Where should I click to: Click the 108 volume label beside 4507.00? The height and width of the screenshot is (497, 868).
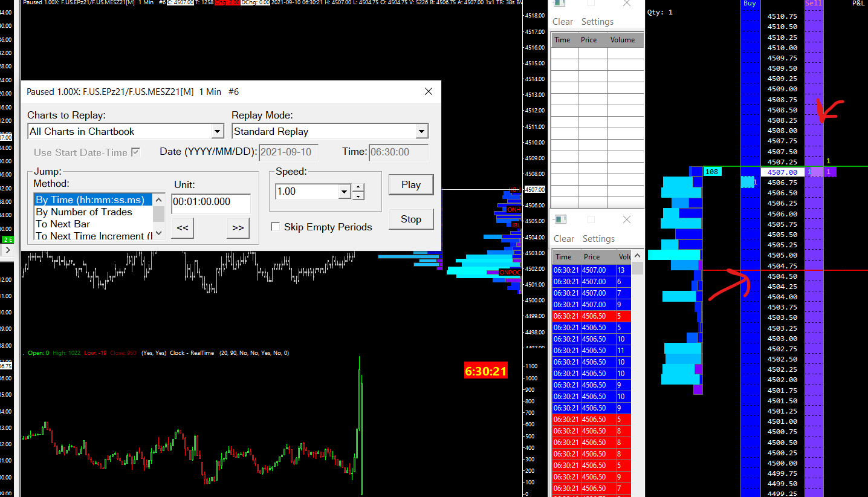(712, 172)
